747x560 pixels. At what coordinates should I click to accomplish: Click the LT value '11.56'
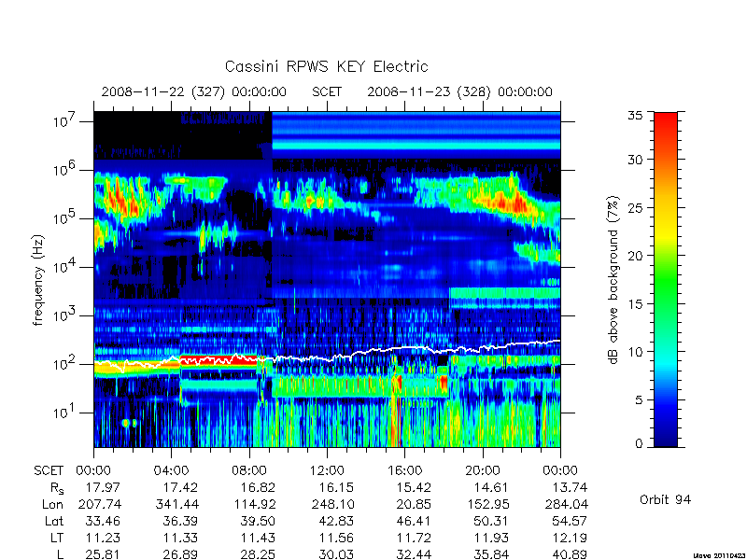(x=336, y=538)
